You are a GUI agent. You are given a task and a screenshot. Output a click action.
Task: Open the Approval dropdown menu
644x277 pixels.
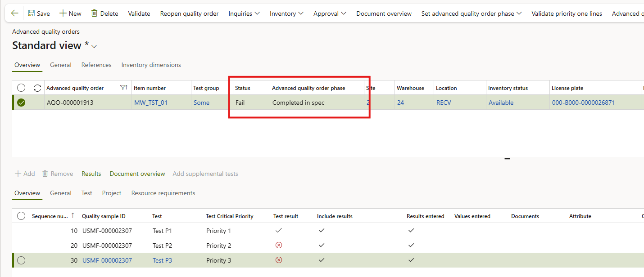coord(330,13)
